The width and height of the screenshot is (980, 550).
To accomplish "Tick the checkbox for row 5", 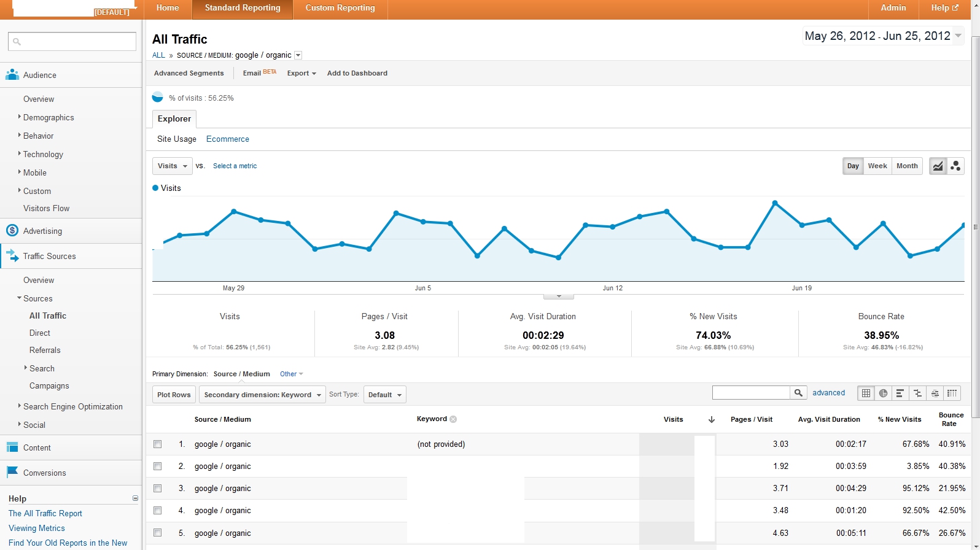I will 158,533.
